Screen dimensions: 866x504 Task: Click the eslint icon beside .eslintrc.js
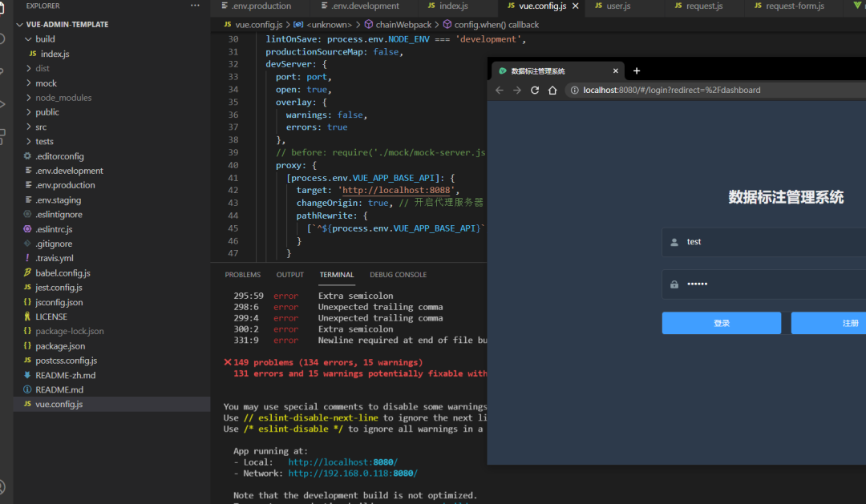27,228
